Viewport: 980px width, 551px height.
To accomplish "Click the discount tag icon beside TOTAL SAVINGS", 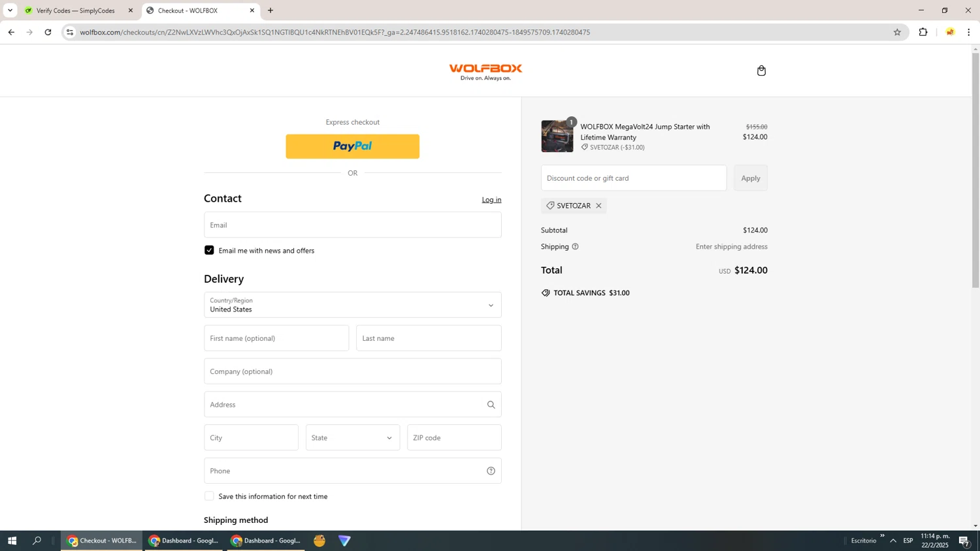I will [546, 293].
